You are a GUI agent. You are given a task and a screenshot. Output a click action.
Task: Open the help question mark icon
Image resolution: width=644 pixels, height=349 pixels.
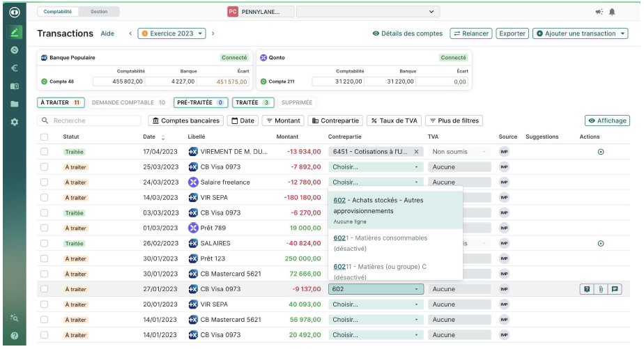[x=15, y=336]
